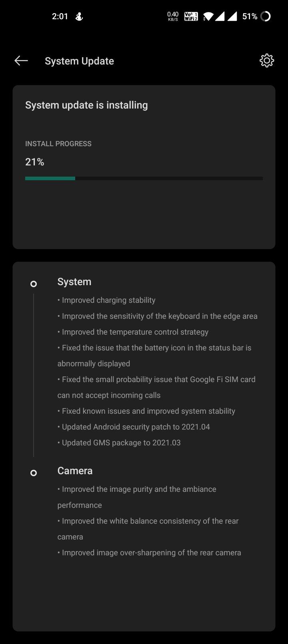
Task: Tap the System Update page title
Action: (79, 61)
